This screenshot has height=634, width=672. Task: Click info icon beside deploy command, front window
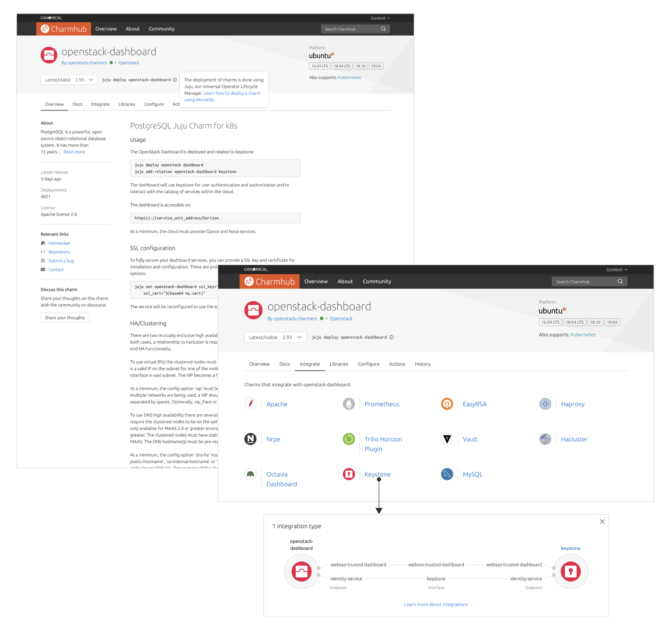point(391,337)
